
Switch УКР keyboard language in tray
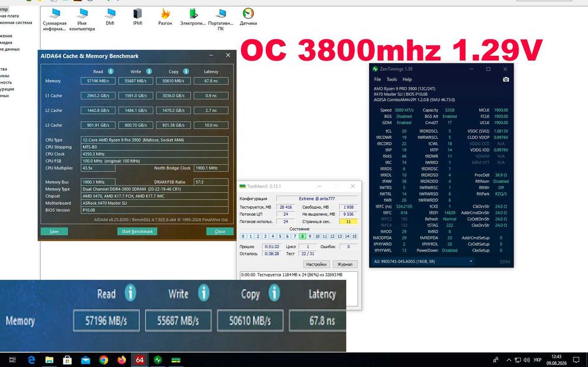(537, 360)
